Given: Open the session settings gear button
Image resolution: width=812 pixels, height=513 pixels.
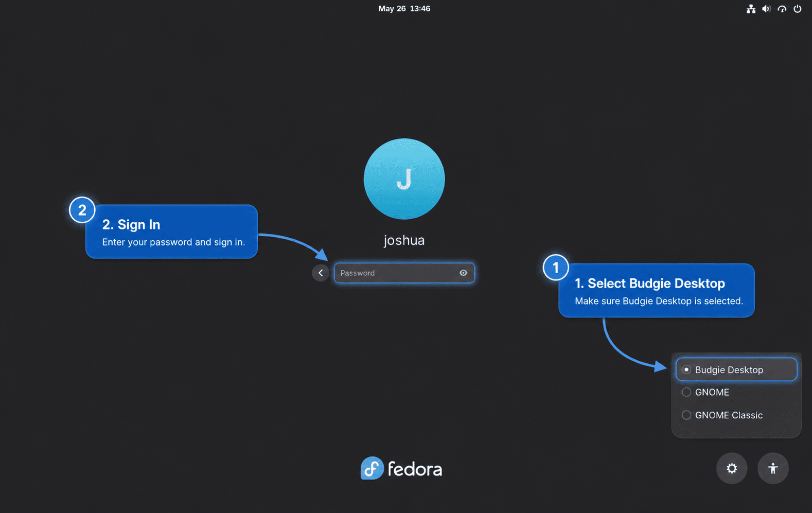Looking at the screenshot, I should point(731,468).
